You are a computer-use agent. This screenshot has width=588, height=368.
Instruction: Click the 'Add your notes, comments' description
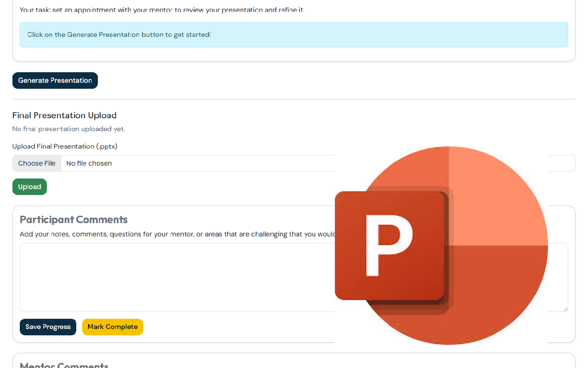[x=175, y=234]
